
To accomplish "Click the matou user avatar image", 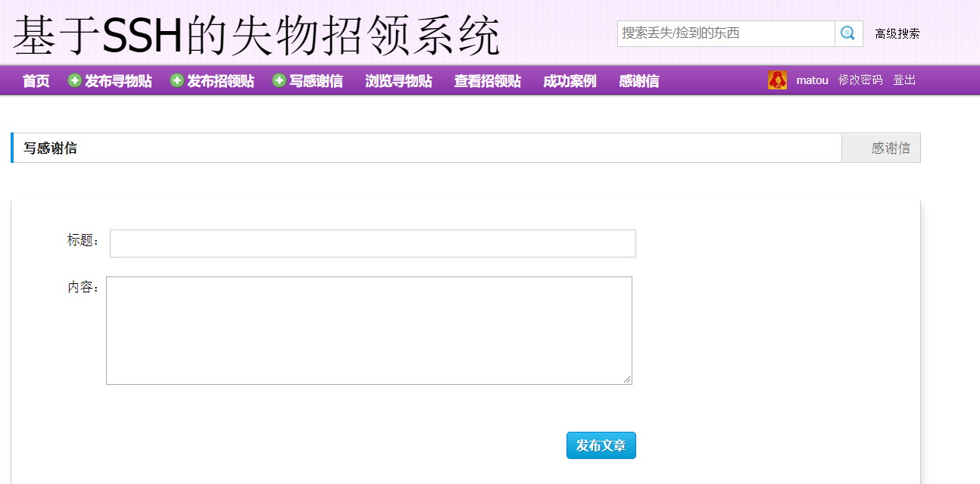I will pyautogui.click(x=778, y=80).
